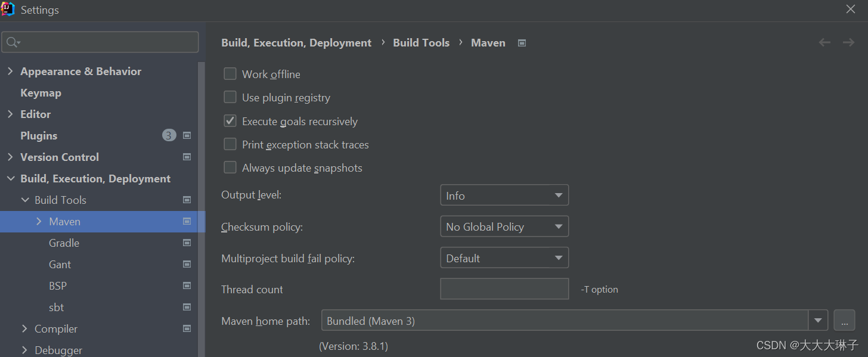
Task: Click the settings tree vertical scrollbar
Action: tap(201, 209)
